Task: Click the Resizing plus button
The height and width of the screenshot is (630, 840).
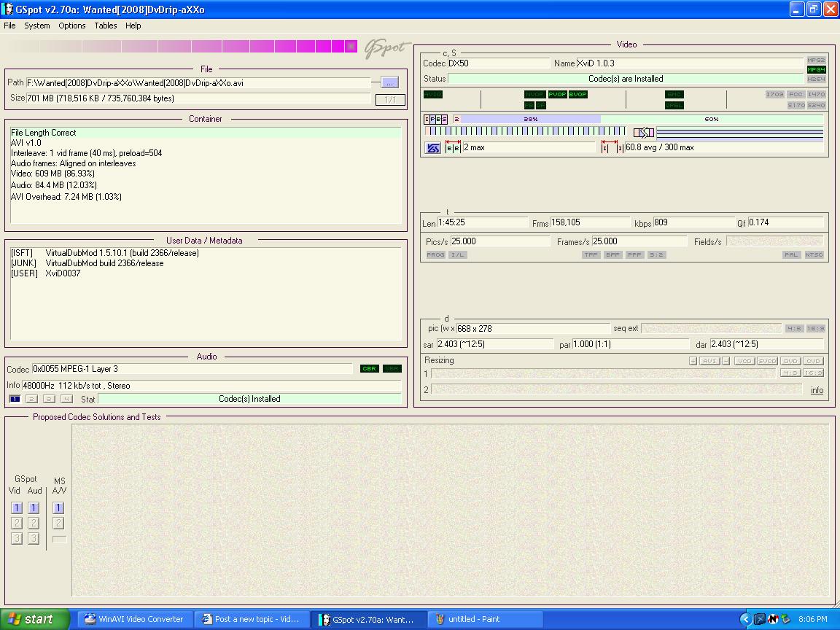Action: pos(693,361)
